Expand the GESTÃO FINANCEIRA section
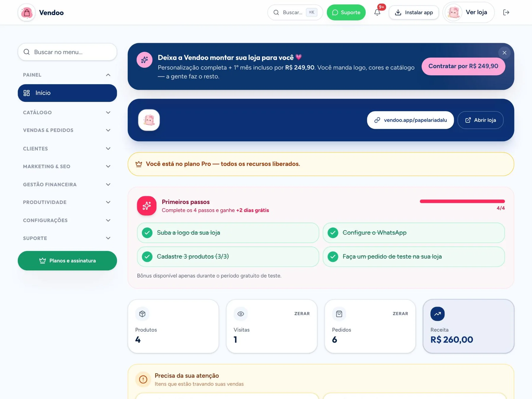 [67, 184]
